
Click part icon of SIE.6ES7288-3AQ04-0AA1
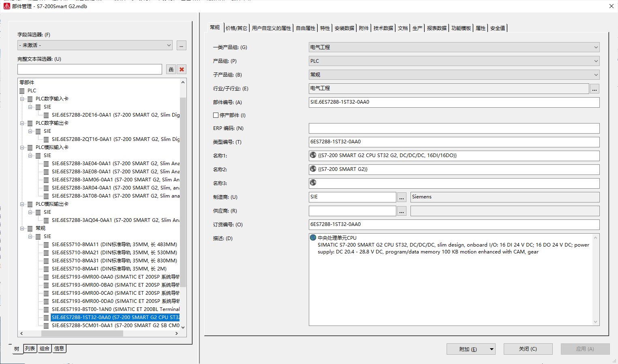pos(46,220)
